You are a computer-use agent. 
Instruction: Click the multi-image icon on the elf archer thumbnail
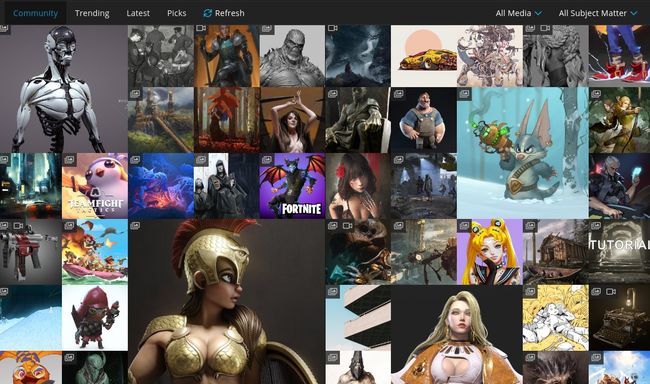(596, 94)
